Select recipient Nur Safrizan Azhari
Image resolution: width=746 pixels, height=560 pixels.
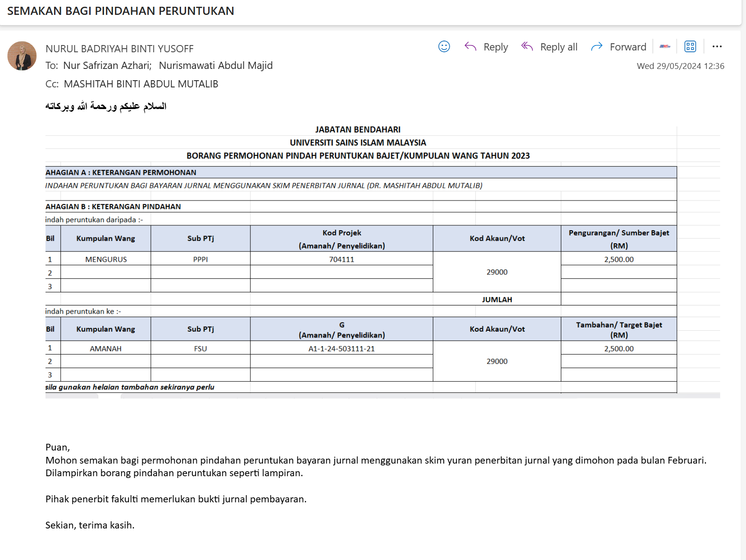(107, 65)
